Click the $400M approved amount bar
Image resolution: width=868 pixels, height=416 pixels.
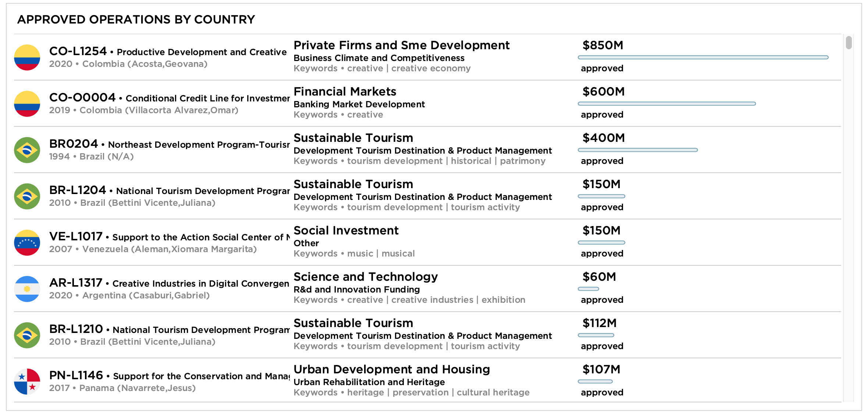coord(637,150)
